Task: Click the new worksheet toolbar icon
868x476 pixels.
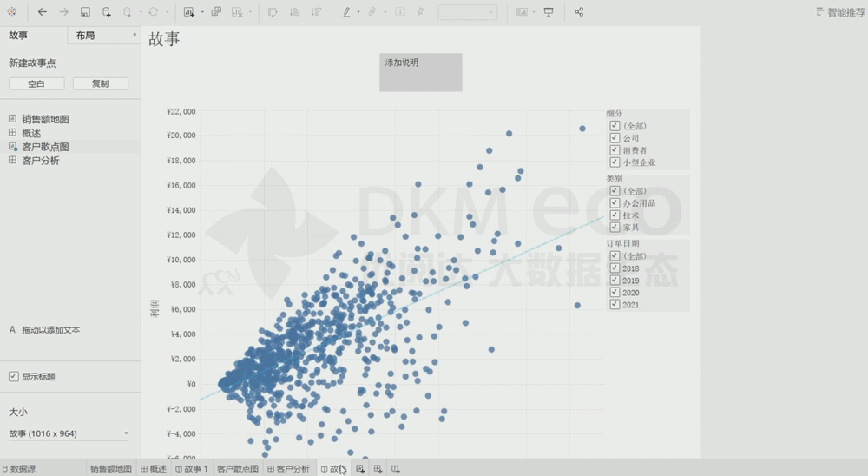Action: tap(190, 12)
